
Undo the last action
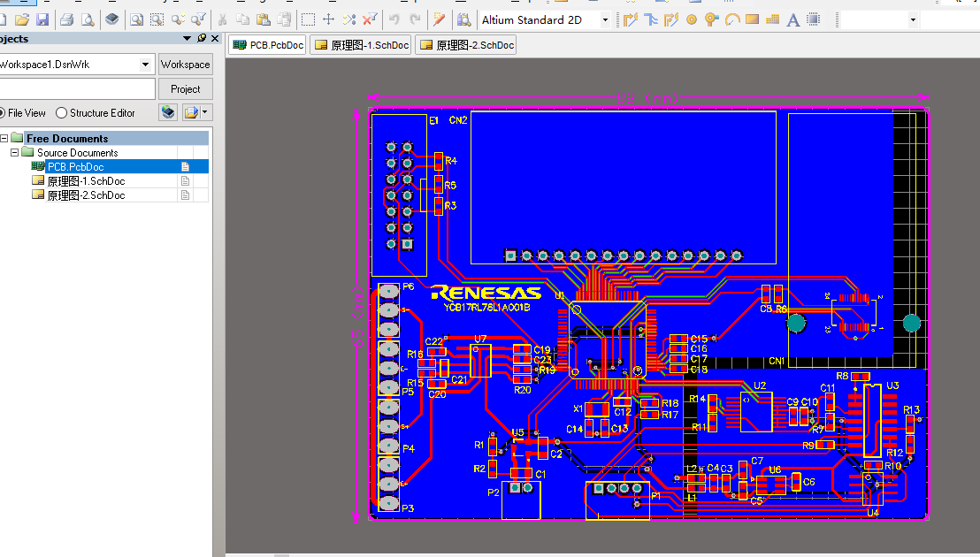pyautogui.click(x=394, y=20)
